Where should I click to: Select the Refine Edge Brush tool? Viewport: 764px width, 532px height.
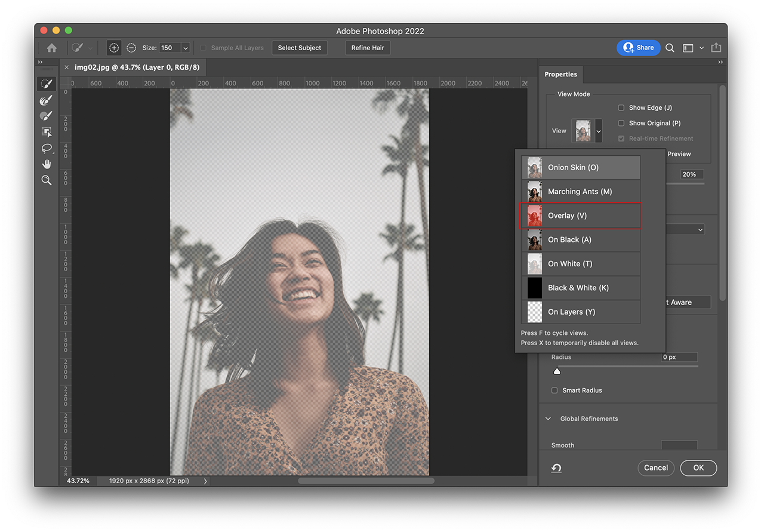[x=46, y=100]
